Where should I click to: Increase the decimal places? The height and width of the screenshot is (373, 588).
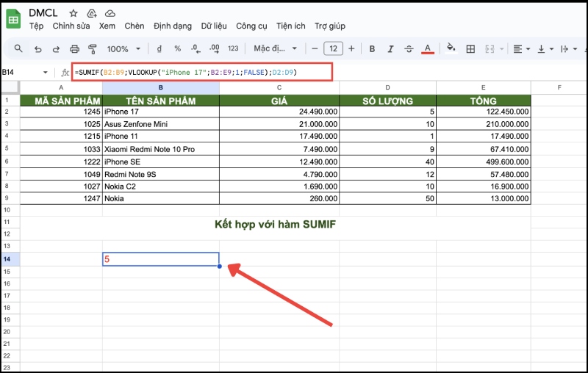point(215,48)
